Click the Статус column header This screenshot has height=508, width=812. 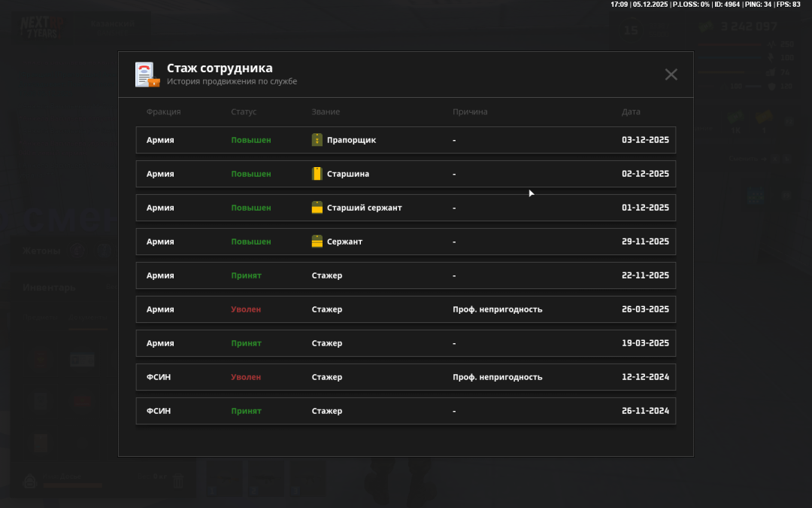pyautogui.click(x=244, y=112)
